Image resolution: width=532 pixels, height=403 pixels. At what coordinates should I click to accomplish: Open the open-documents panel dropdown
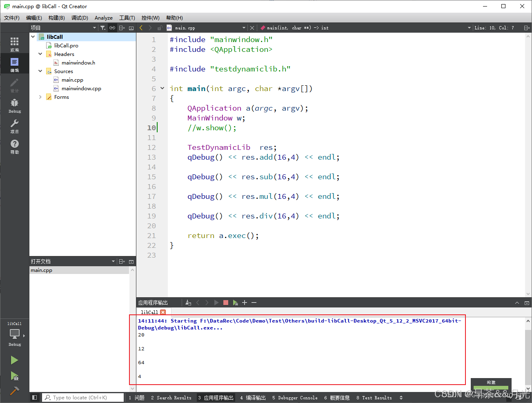click(114, 261)
